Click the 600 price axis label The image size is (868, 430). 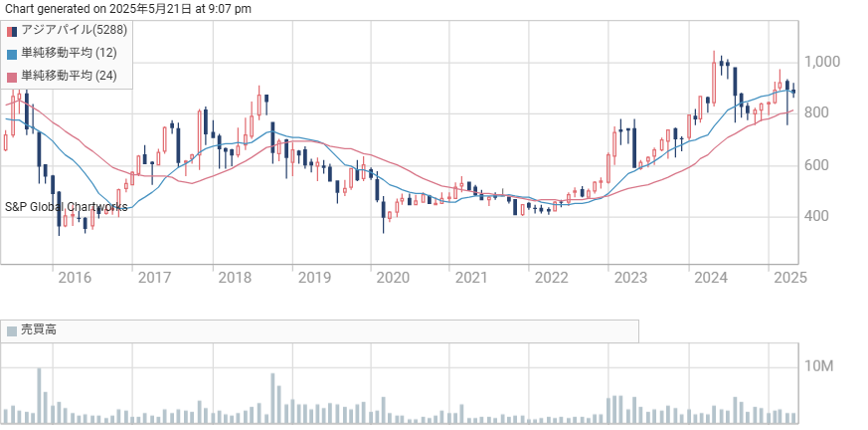point(816,165)
